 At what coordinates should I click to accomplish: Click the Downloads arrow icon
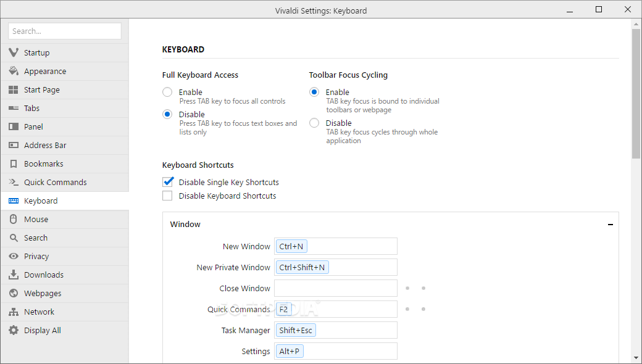coord(14,275)
